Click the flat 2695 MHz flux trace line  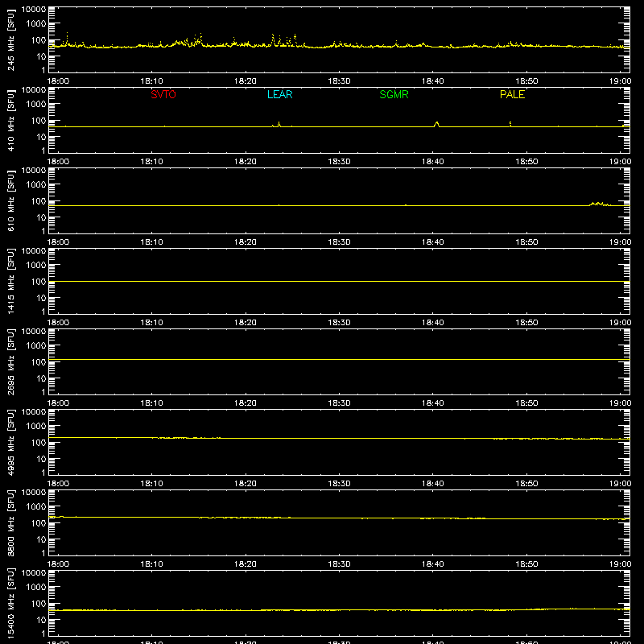click(x=339, y=359)
